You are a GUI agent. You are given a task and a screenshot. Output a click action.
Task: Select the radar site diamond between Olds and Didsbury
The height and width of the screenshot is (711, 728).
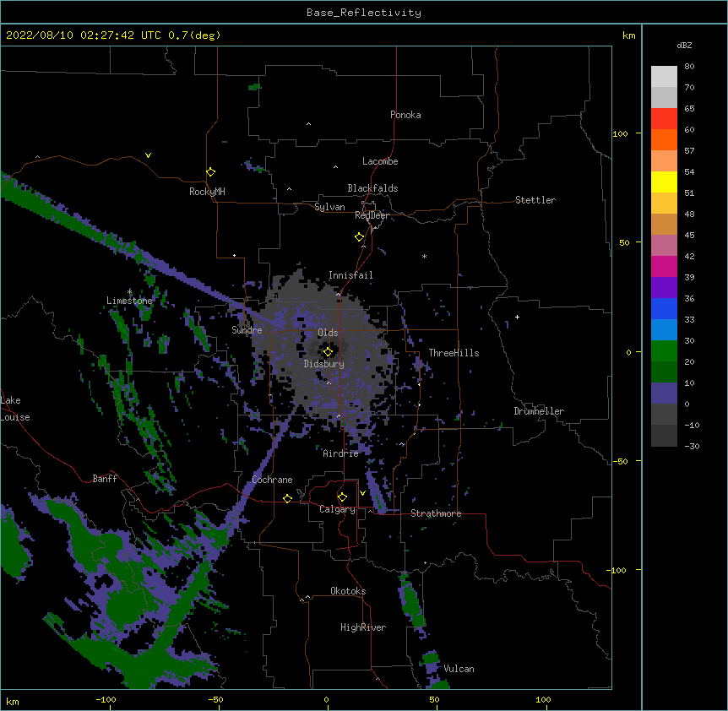point(329,352)
